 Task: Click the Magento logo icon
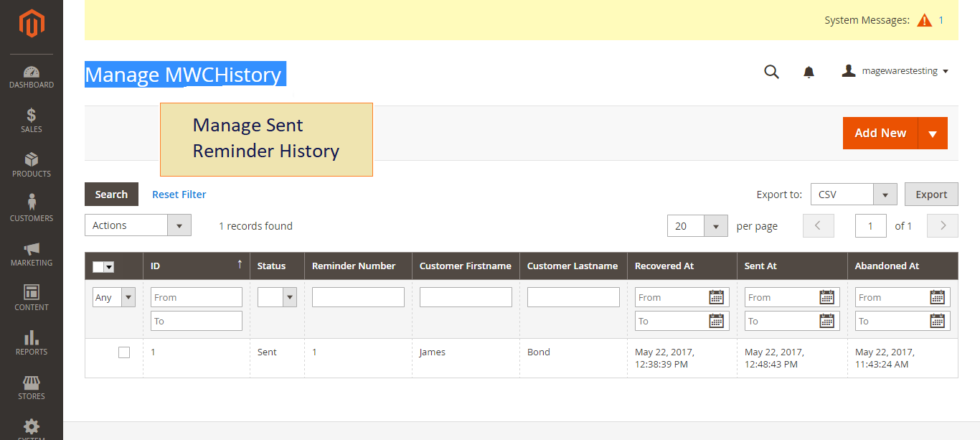pyautogui.click(x=32, y=24)
